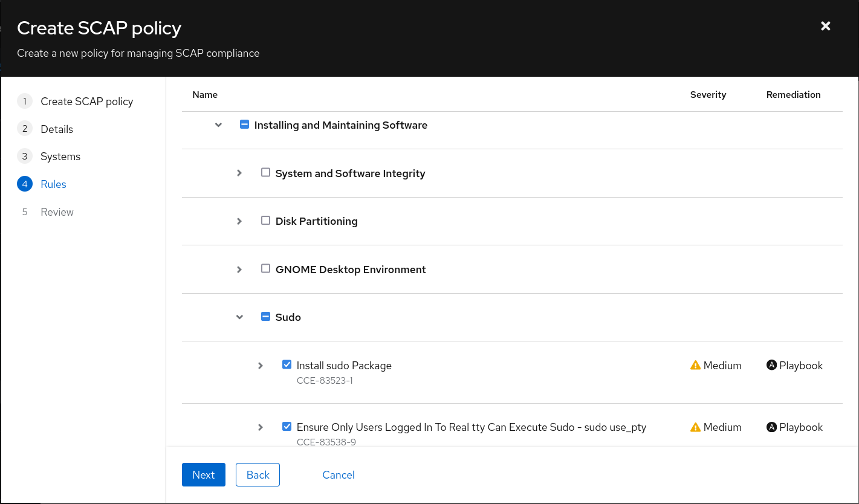Image resolution: width=859 pixels, height=504 pixels.
Task: Click the Medium warning icon for Install sudo Package
Action: point(695,366)
